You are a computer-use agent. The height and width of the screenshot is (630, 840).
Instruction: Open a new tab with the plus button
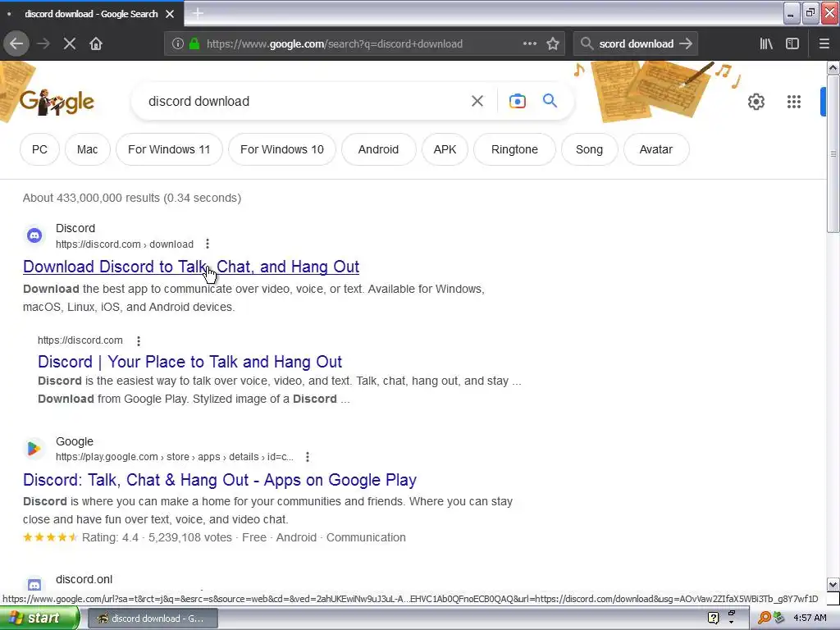tap(198, 13)
